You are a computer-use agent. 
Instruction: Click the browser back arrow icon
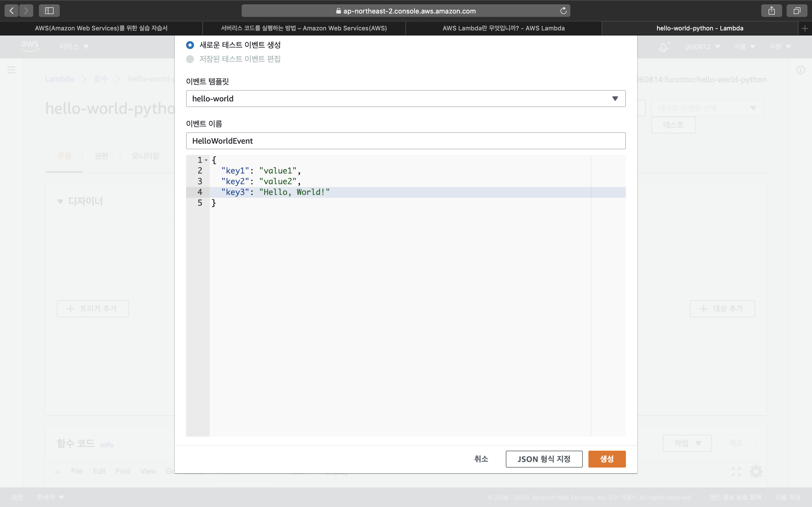pyautogui.click(x=12, y=11)
